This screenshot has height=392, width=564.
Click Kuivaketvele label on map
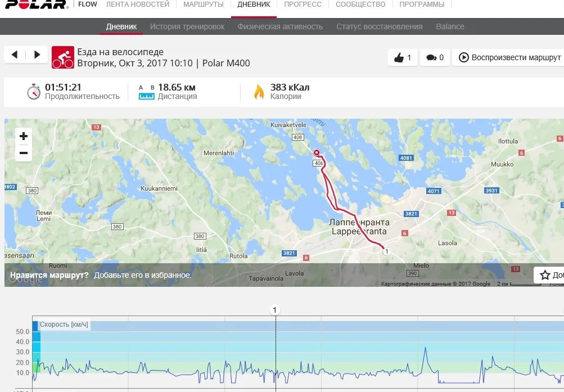(x=288, y=125)
